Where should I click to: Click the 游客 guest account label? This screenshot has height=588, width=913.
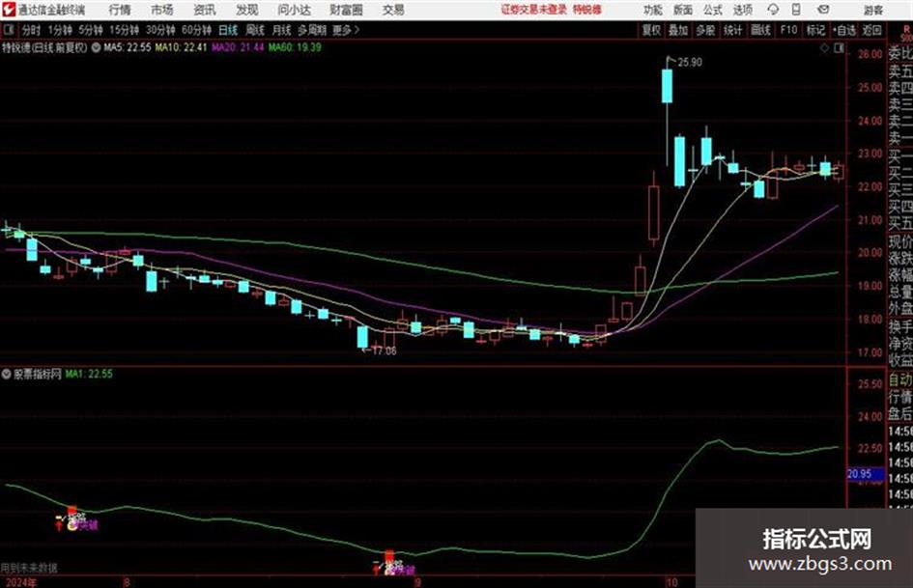pyautogui.click(x=872, y=10)
